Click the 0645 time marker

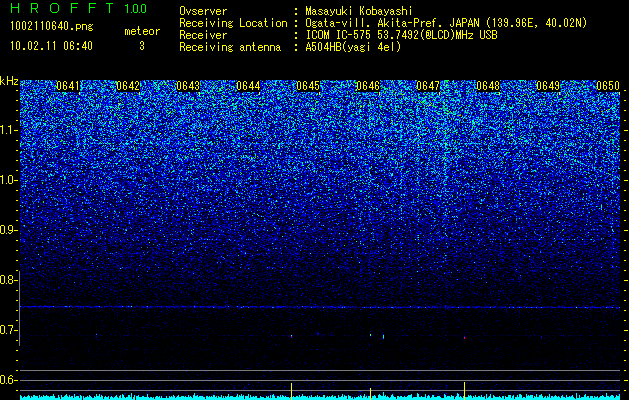point(308,86)
